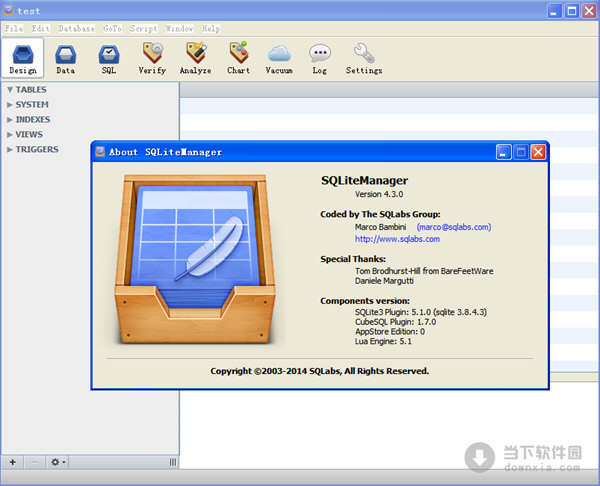Expand the VIEWS section
The width and height of the screenshot is (600, 486).
10,134
